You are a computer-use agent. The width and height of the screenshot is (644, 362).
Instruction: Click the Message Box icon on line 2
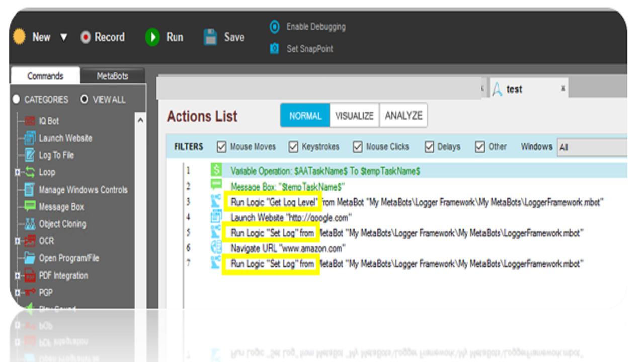click(216, 185)
